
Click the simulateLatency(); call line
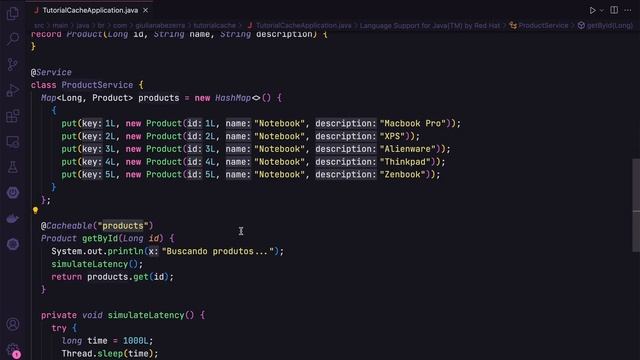tap(97, 264)
